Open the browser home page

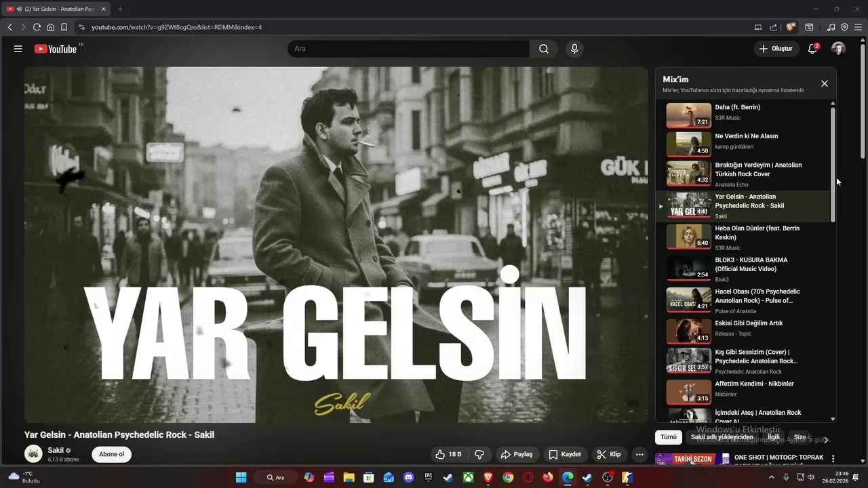click(x=50, y=27)
